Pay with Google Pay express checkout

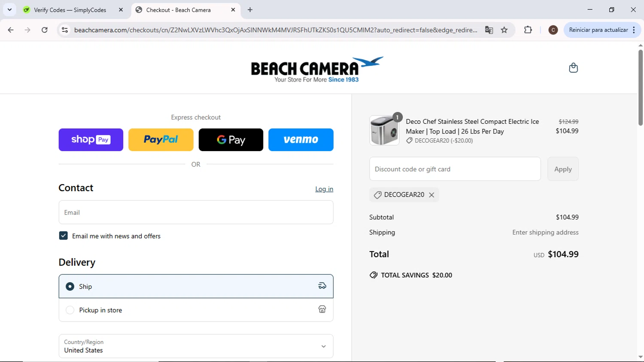click(231, 140)
